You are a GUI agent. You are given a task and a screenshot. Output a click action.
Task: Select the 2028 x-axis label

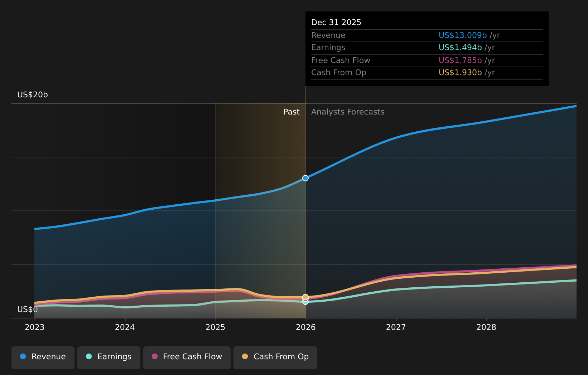point(486,327)
